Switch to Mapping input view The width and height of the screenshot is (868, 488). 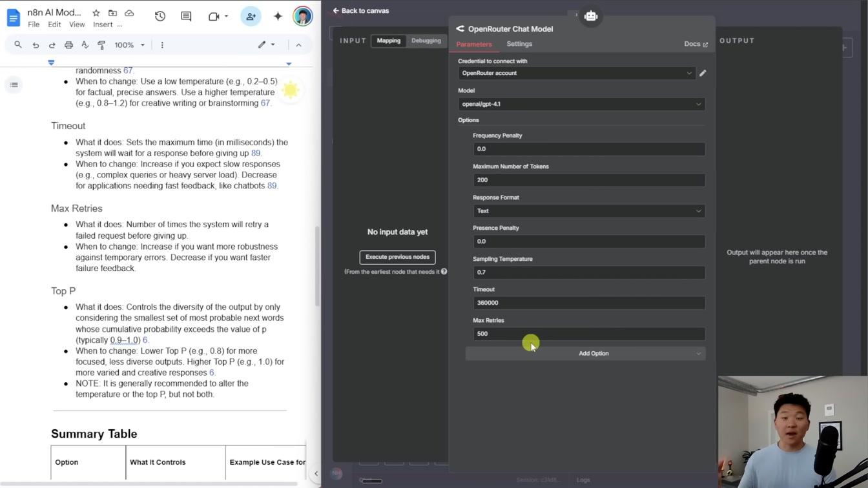389,41
